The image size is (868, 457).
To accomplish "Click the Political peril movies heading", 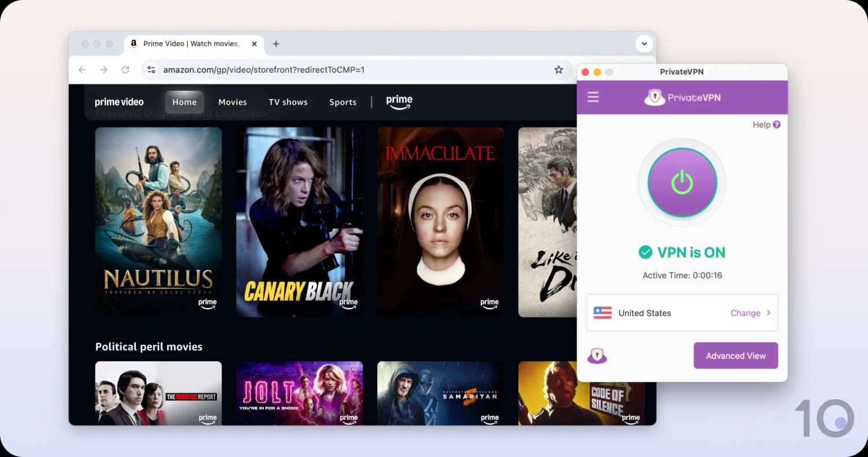I will pyautogui.click(x=149, y=346).
